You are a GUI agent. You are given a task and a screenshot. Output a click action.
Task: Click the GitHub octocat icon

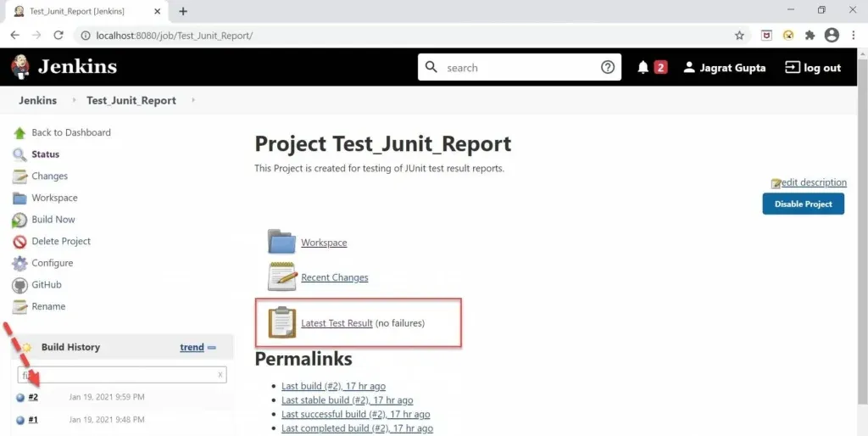pos(19,285)
